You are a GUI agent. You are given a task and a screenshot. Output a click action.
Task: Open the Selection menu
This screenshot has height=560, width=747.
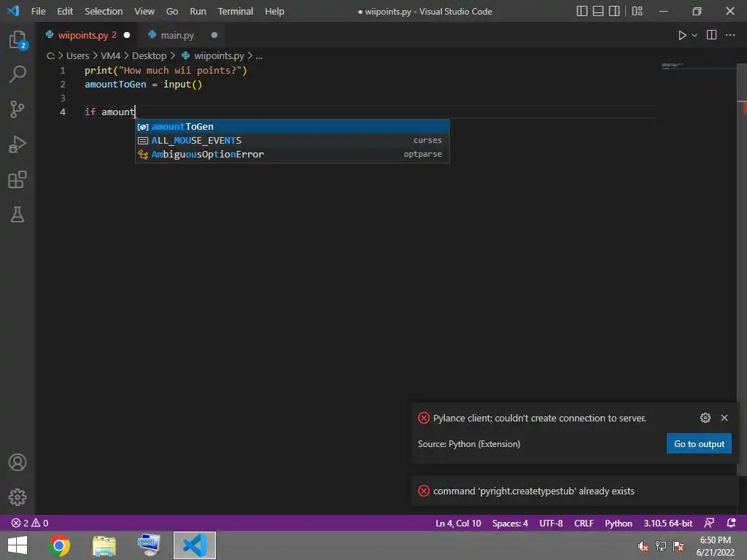point(104,11)
